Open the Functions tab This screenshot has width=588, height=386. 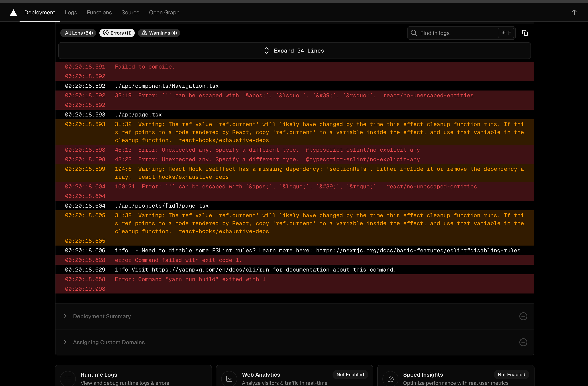pos(99,12)
